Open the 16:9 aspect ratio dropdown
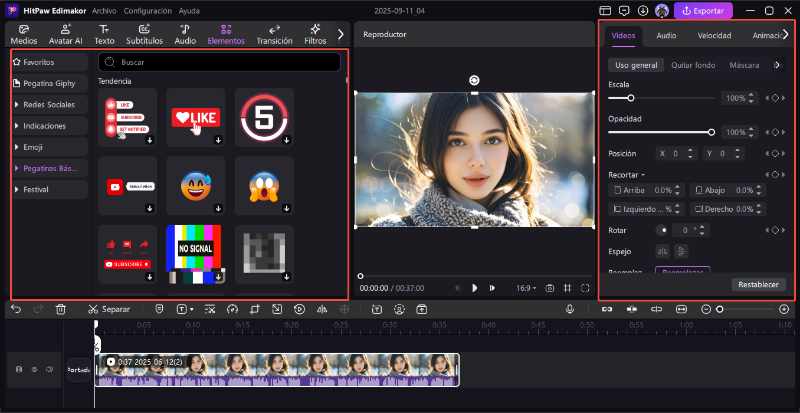 [526, 288]
